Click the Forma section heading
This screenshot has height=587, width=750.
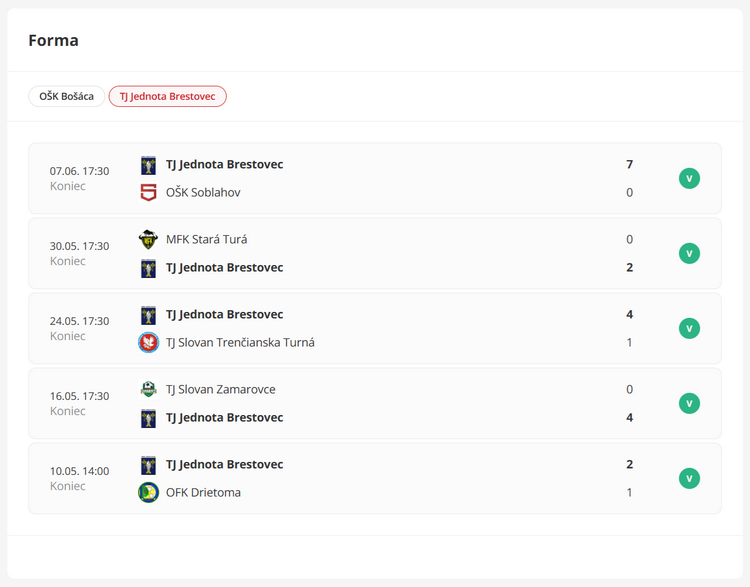[54, 41]
